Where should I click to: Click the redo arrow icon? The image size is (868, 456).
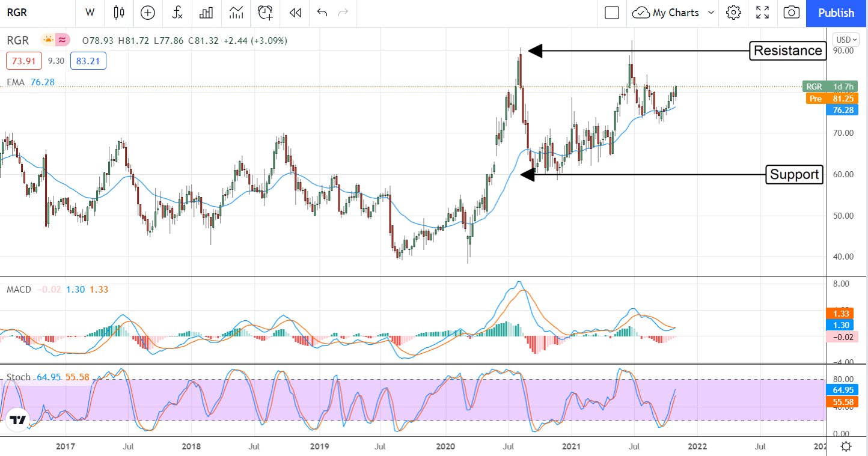point(343,13)
